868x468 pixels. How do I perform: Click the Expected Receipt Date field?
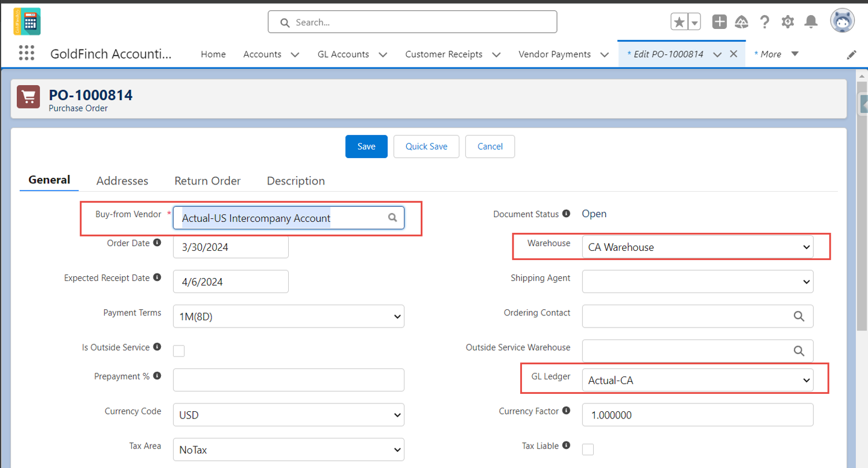(231, 282)
